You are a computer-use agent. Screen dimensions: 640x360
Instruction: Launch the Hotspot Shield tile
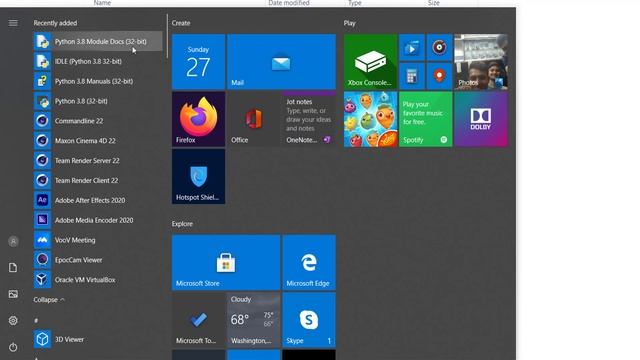tap(198, 176)
